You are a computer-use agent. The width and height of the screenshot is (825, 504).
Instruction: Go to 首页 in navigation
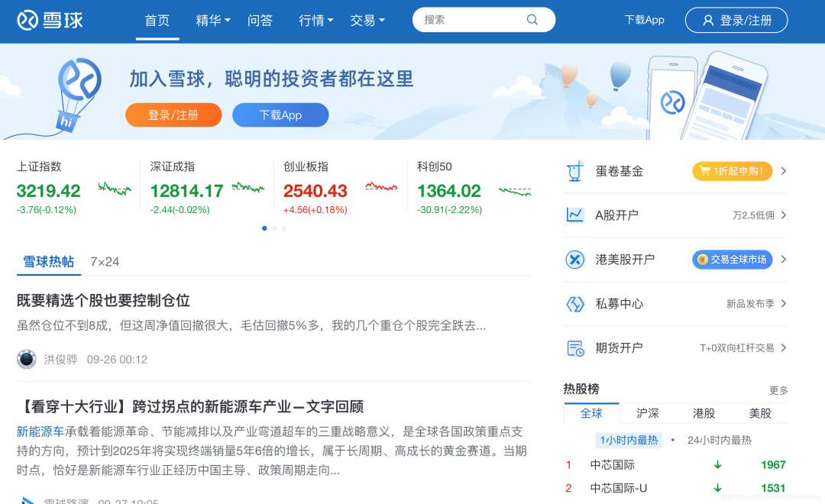click(x=157, y=21)
